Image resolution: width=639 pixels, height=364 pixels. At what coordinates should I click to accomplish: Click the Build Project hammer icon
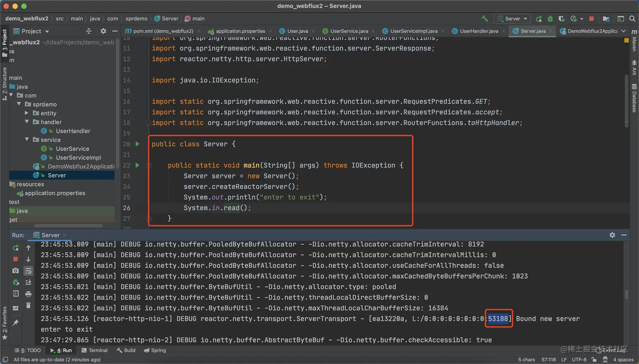485,19
